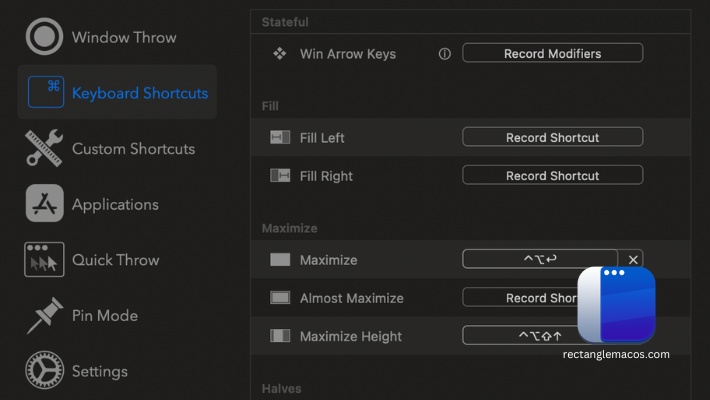710x400 pixels.
Task: Click the Maximize Height label
Action: pyautogui.click(x=350, y=337)
